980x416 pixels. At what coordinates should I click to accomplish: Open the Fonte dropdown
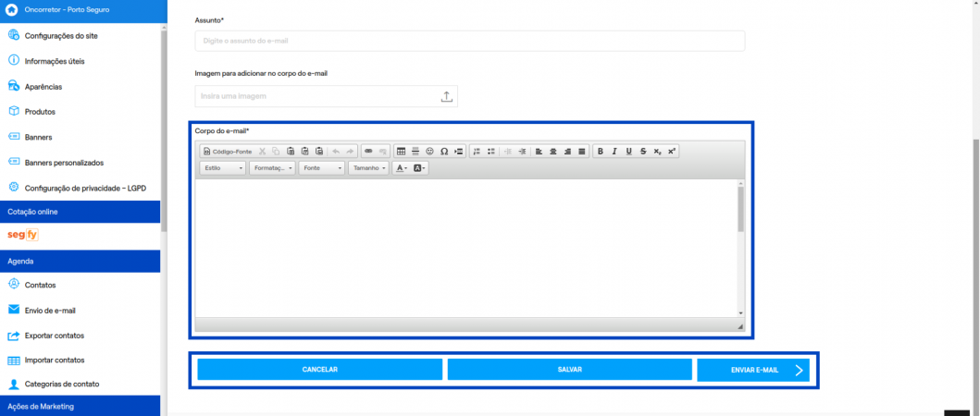pos(321,168)
